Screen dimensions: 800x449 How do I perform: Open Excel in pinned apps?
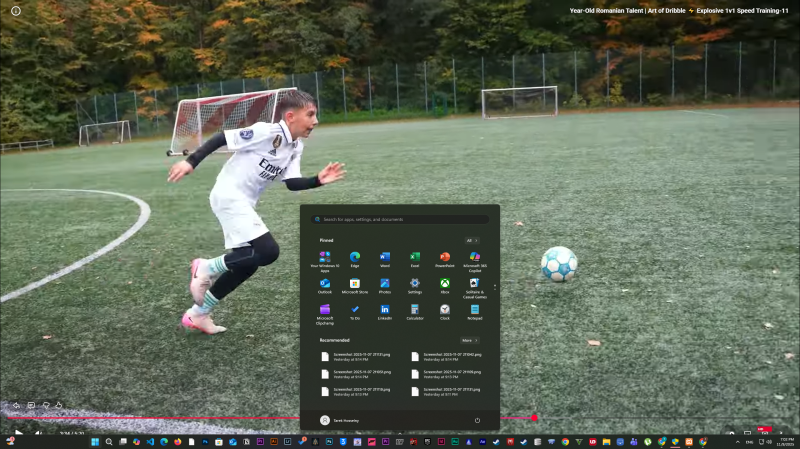(x=414, y=257)
